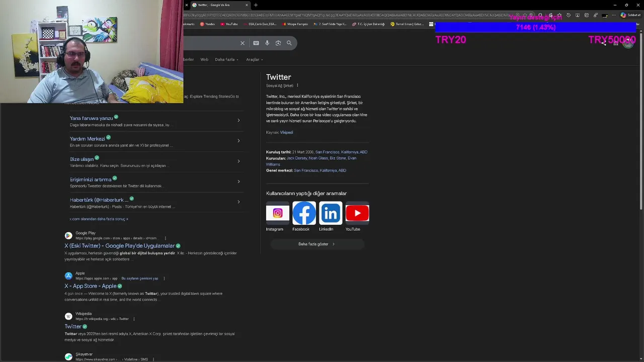Open X (Eski Twitter) Google Play result
This screenshot has width=644, height=362.
click(x=119, y=246)
